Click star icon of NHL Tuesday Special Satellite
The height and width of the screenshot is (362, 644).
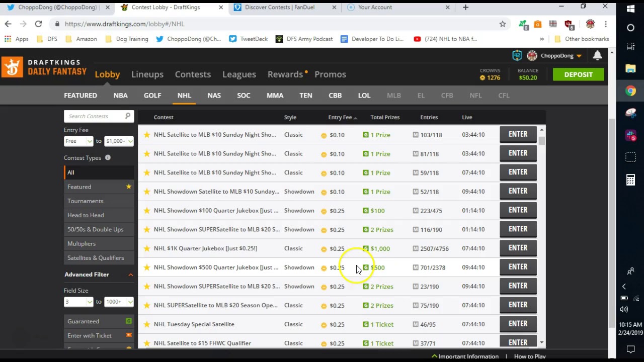(x=147, y=324)
